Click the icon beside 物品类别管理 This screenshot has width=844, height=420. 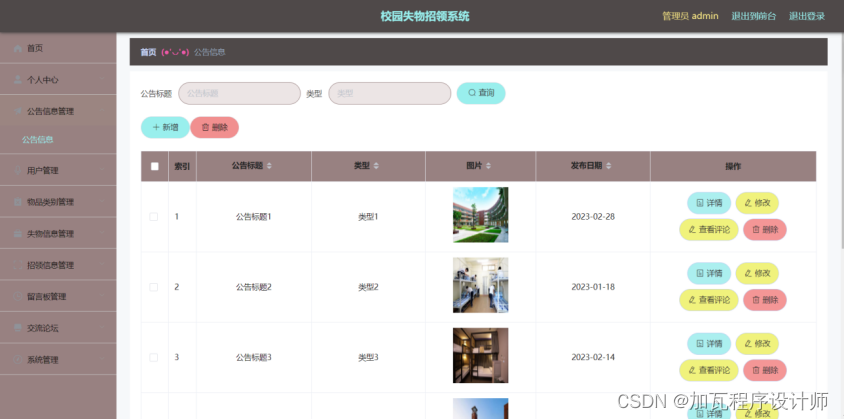pyautogui.click(x=18, y=202)
